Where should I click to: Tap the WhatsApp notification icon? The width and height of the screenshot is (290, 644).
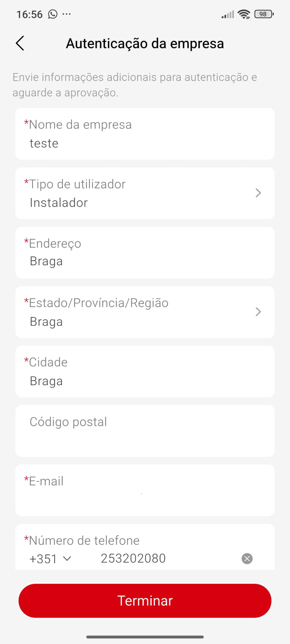pyautogui.click(x=53, y=14)
